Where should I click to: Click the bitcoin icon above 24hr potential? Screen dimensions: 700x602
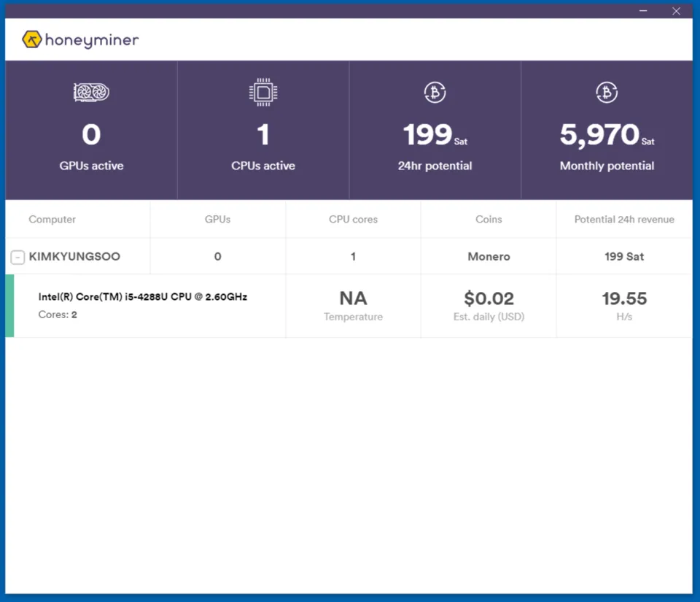(435, 93)
